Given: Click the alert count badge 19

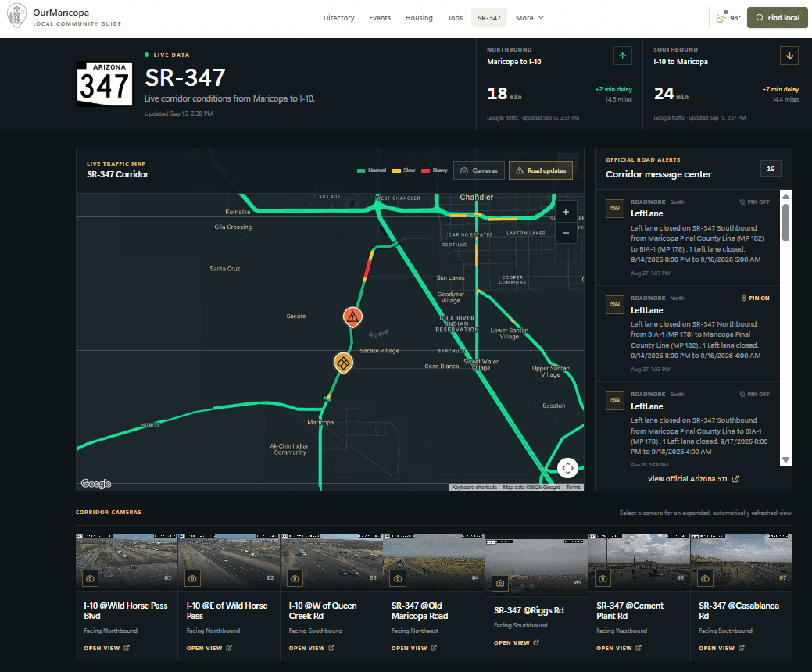Looking at the screenshot, I should [x=771, y=169].
